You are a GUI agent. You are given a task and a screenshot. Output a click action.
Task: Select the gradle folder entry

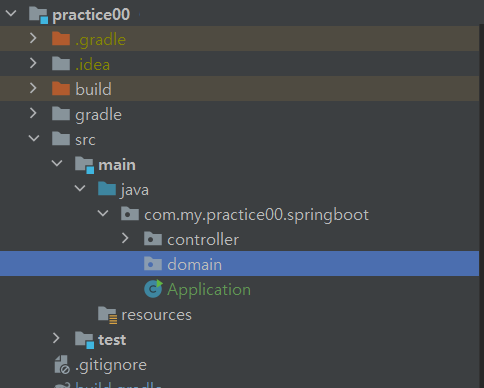coord(98,115)
